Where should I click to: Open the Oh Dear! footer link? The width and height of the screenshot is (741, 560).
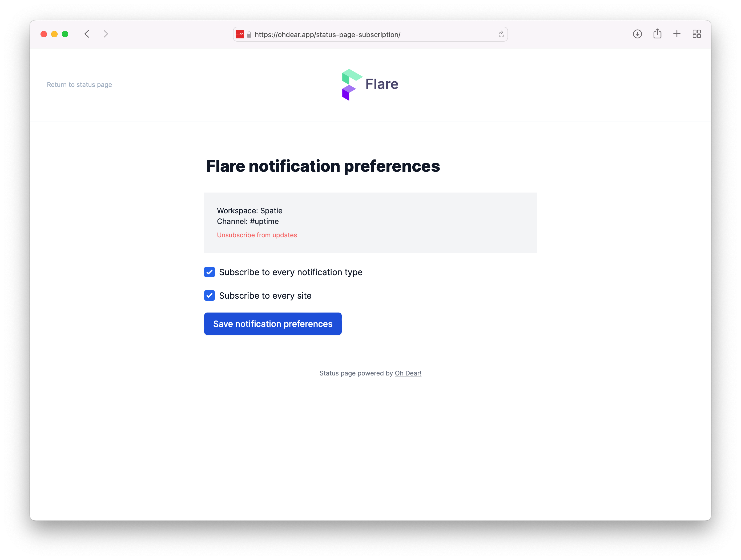click(408, 373)
